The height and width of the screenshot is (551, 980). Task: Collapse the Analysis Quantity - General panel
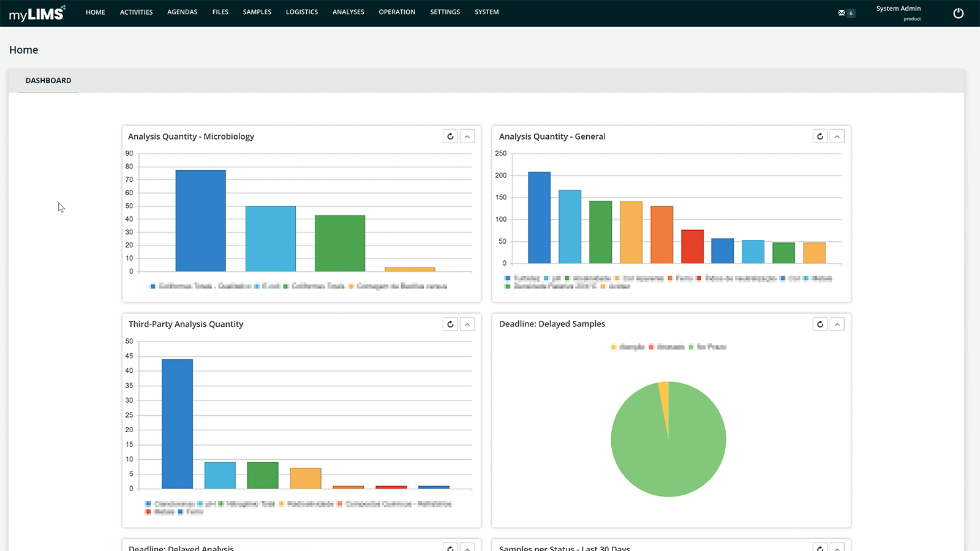pos(837,137)
